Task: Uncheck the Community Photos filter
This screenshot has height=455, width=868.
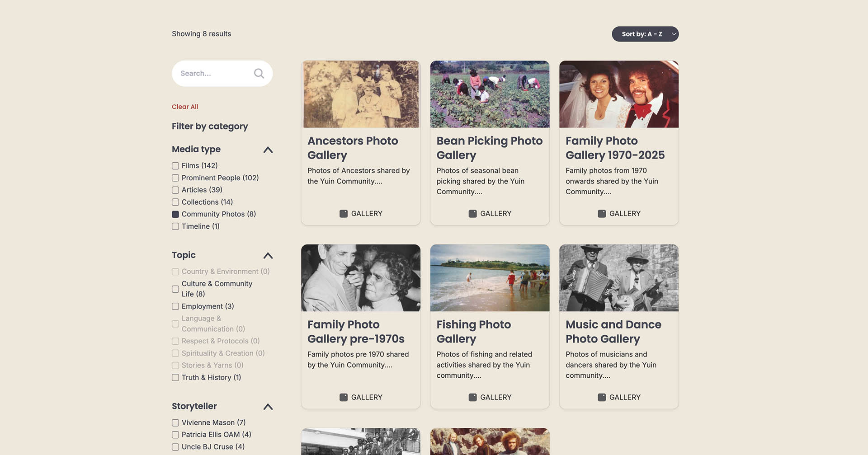Action: point(175,214)
